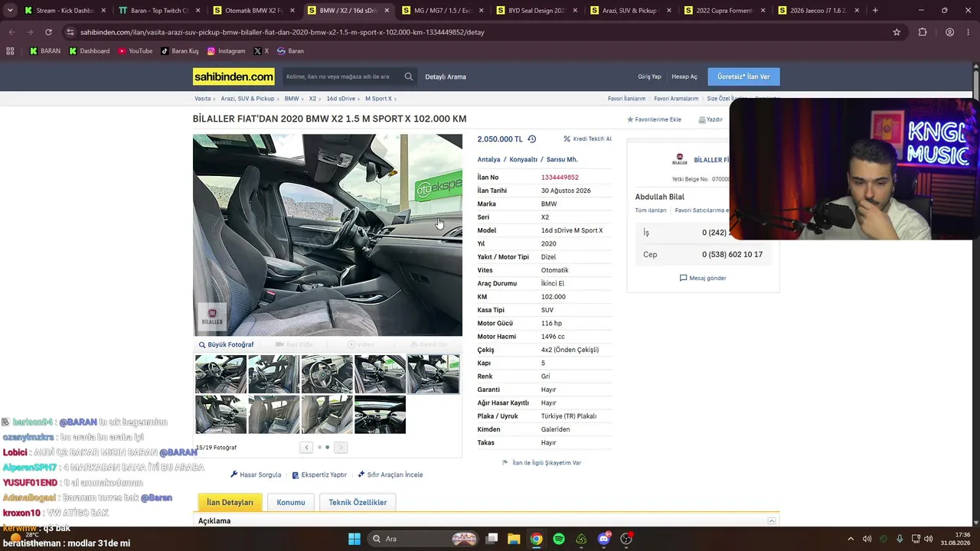Click Sıfır Araçları İncele link
This screenshot has height=551, width=980.
390,475
